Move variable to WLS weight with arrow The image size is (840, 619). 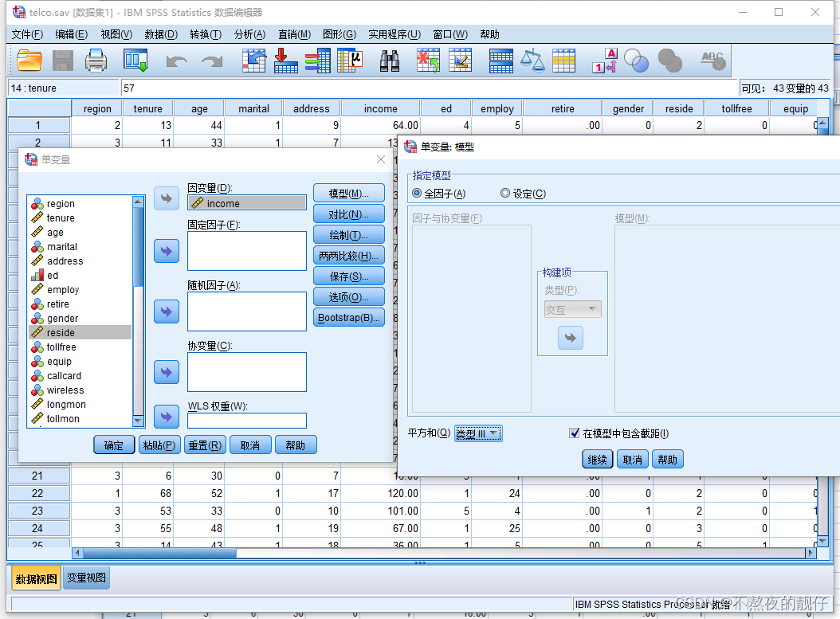point(167,417)
